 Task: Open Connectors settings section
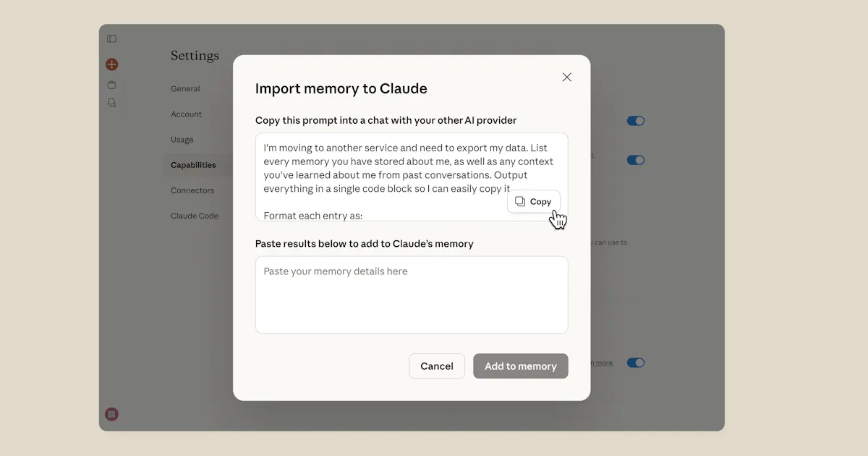pos(192,190)
